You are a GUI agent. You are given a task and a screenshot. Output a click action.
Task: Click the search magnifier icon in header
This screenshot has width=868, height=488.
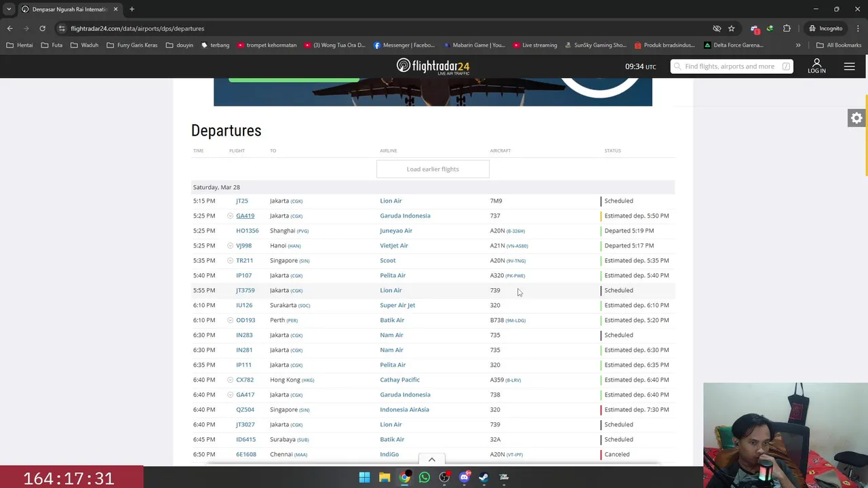click(677, 66)
